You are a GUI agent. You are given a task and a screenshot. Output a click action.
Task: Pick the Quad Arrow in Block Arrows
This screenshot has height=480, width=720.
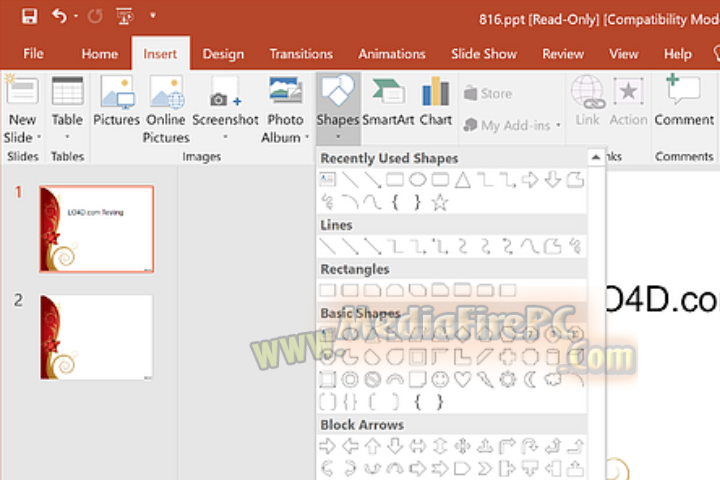(462, 446)
